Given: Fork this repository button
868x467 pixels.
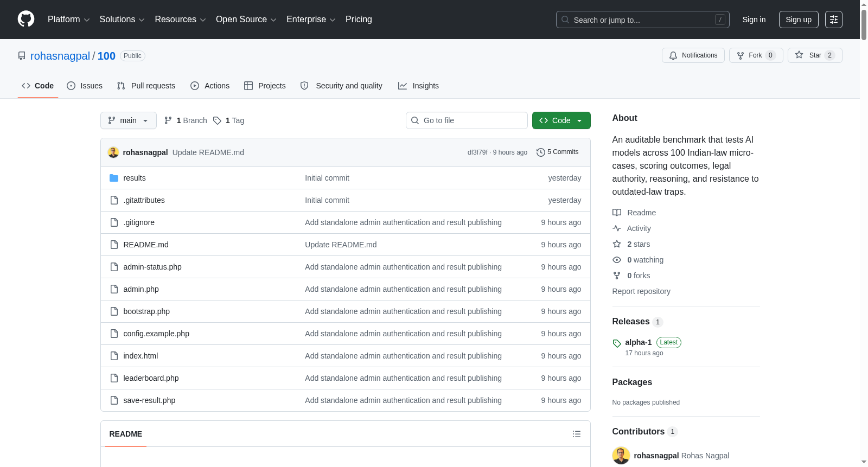Looking at the screenshot, I should 756,55.
